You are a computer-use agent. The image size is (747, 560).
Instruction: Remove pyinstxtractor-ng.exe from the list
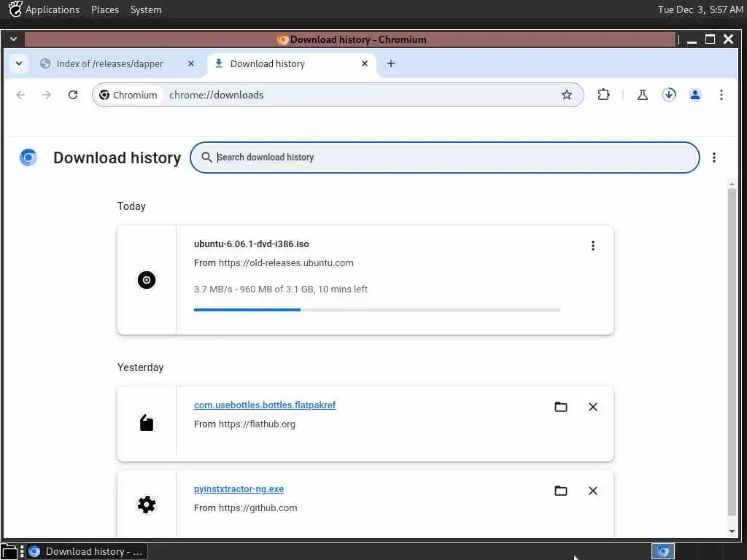(592, 491)
